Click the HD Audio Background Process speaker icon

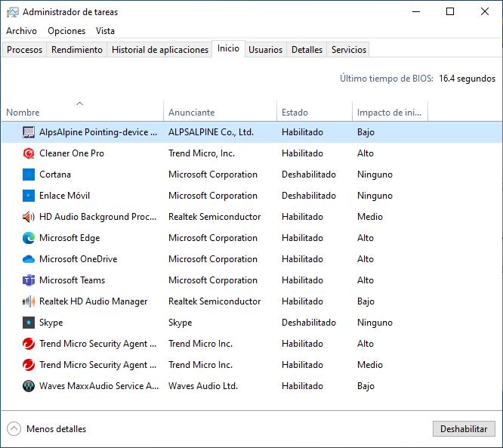pos(29,217)
